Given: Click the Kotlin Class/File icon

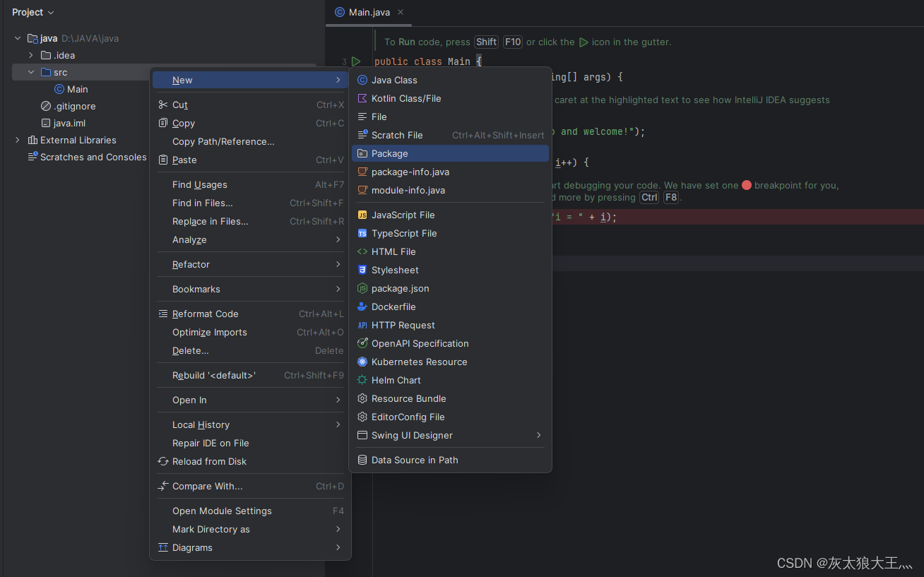Looking at the screenshot, I should pos(362,98).
